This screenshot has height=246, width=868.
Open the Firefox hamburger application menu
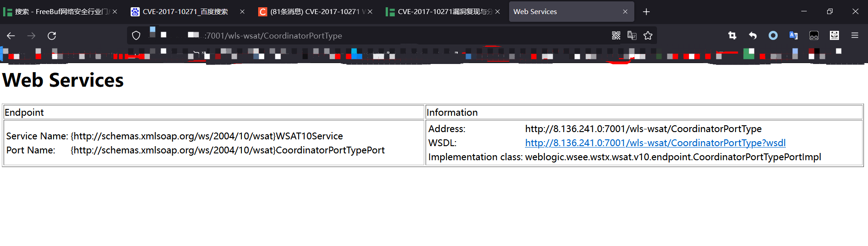point(855,35)
